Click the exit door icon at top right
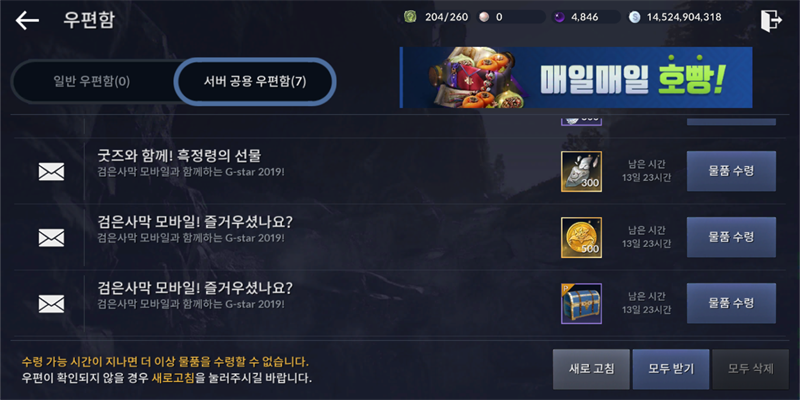Viewport: 800px width, 400px height. click(771, 21)
